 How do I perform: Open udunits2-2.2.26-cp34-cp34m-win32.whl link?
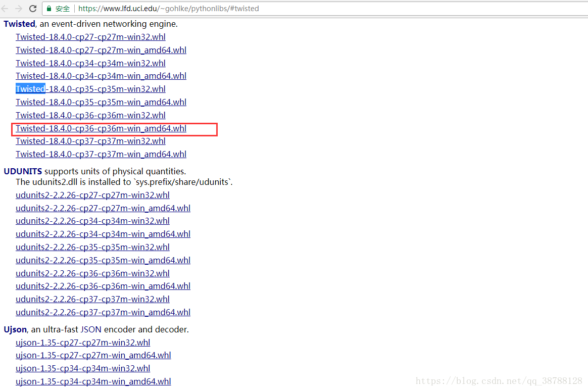tap(92, 221)
